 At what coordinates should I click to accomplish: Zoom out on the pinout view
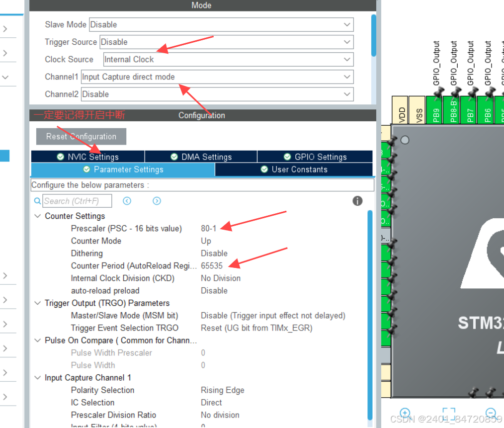[x=491, y=413]
